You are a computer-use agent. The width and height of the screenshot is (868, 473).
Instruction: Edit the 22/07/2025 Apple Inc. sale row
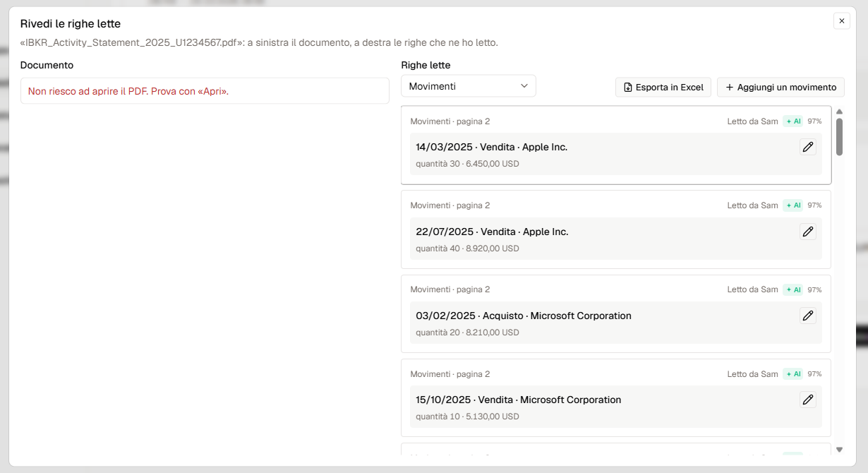(808, 232)
